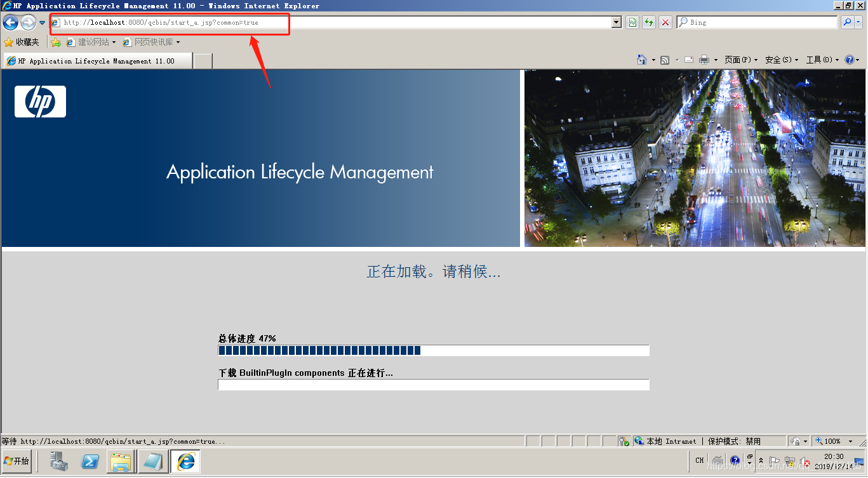This screenshot has height=478, width=868.
Task: Open search provider dropdown next to magnifier
Action: tap(858, 23)
